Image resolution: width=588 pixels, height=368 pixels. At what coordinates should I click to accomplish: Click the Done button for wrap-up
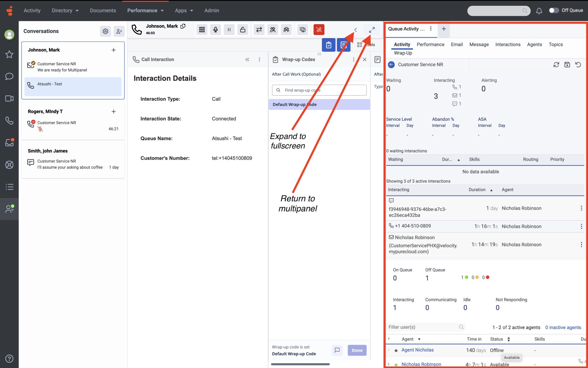(x=357, y=350)
